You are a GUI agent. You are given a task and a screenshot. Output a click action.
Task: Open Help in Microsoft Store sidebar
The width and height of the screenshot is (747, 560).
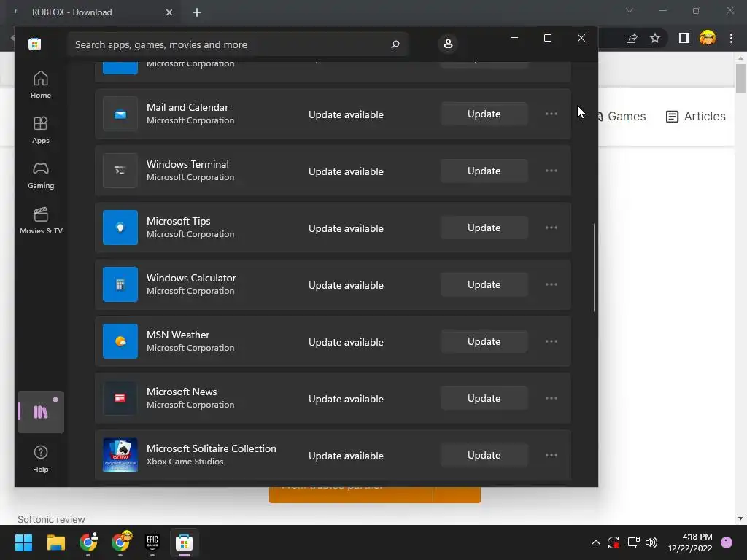[41, 459]
